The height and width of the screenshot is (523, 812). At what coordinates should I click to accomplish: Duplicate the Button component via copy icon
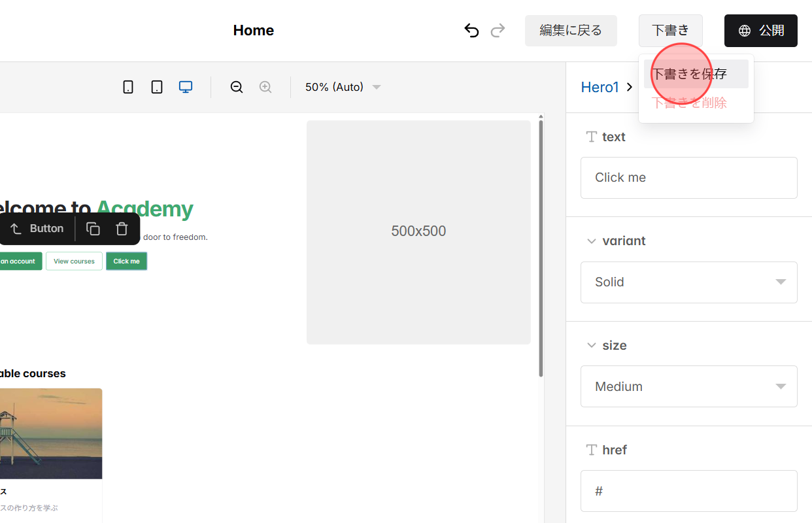93,228
